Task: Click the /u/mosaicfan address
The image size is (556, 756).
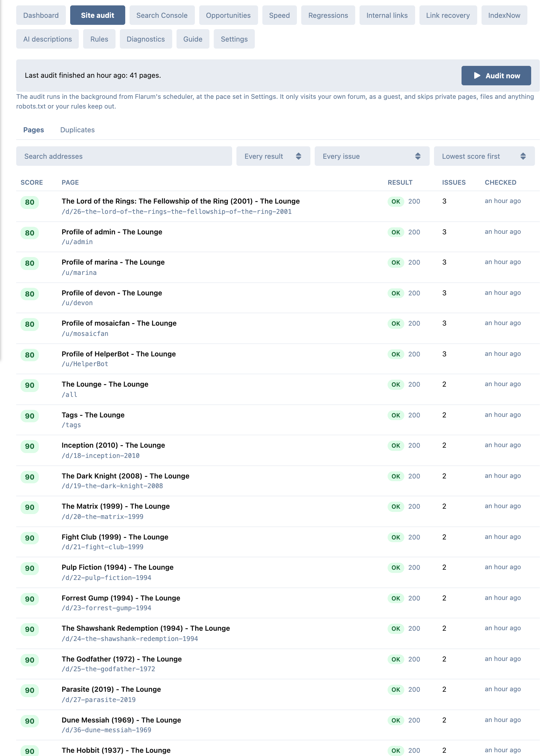Action: 85,333
